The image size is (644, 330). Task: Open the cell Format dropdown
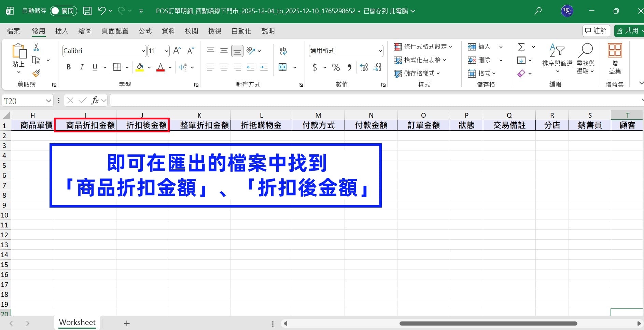(482, 73)
